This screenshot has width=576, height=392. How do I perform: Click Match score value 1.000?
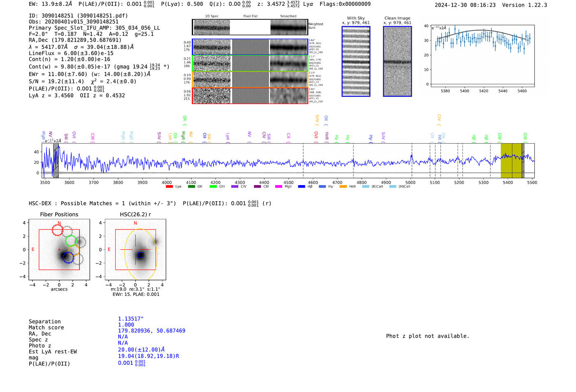tap(126, 325)
